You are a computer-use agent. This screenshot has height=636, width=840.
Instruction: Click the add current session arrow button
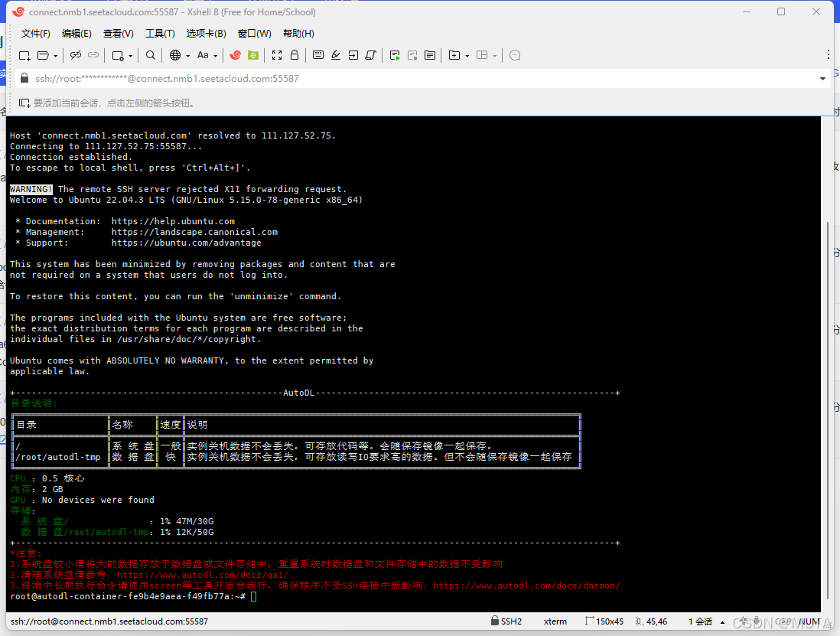[x=24, y=103]
